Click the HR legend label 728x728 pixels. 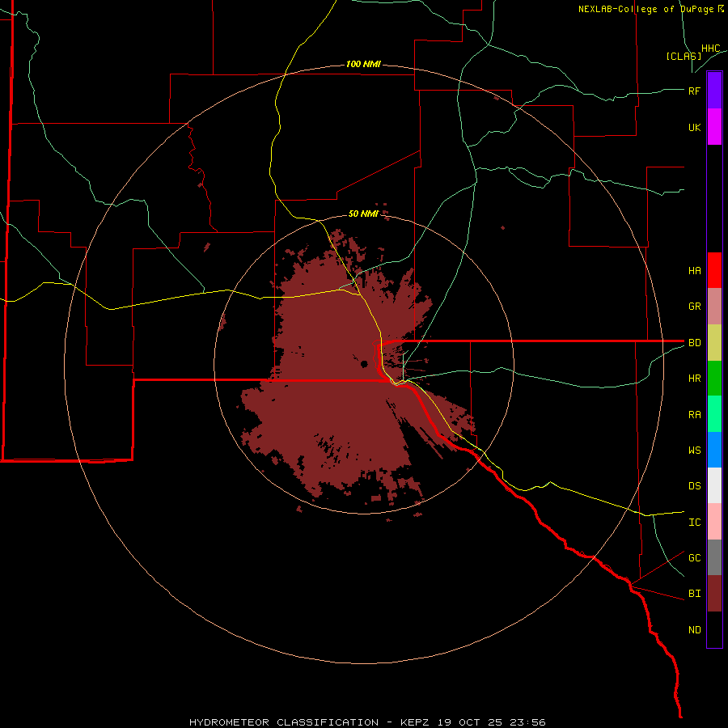click(694, 379)
